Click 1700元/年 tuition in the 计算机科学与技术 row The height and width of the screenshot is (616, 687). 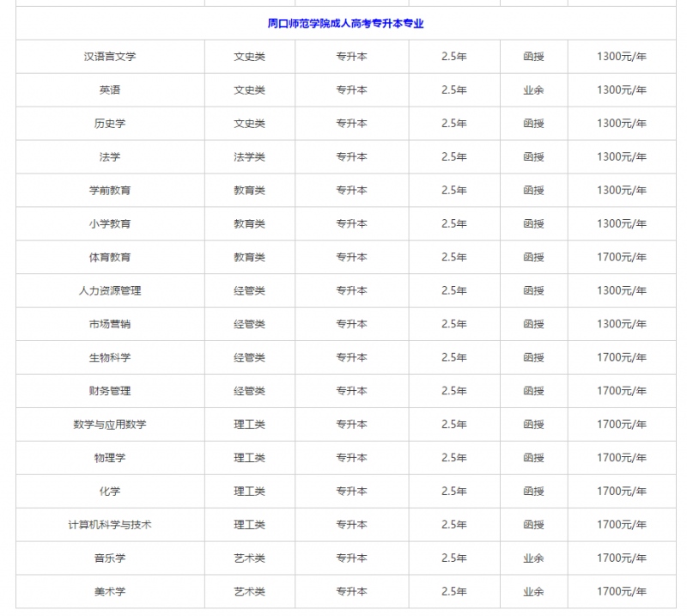click(x=622, y=525)
